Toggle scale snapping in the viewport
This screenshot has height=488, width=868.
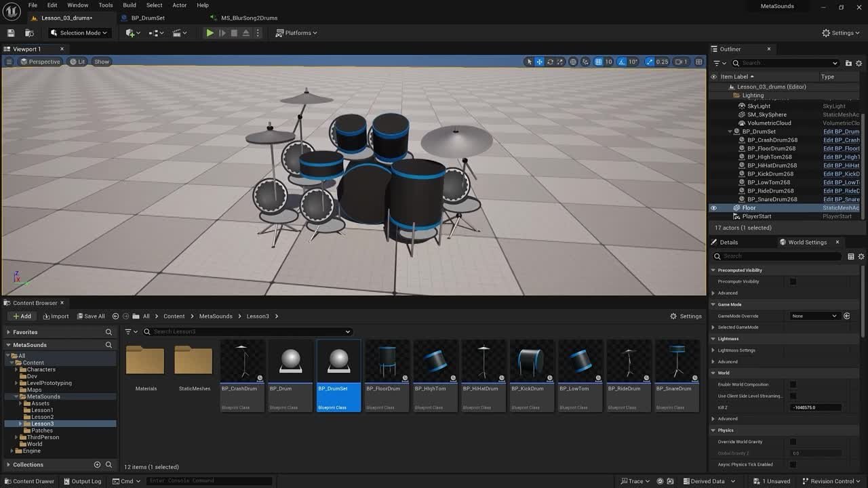(650, 62)
